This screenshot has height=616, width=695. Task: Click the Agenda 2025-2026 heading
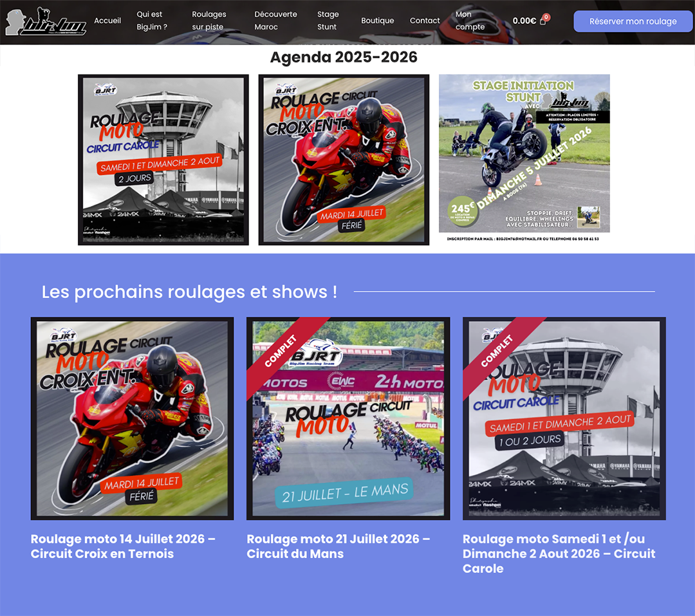(x=344, y=57)
